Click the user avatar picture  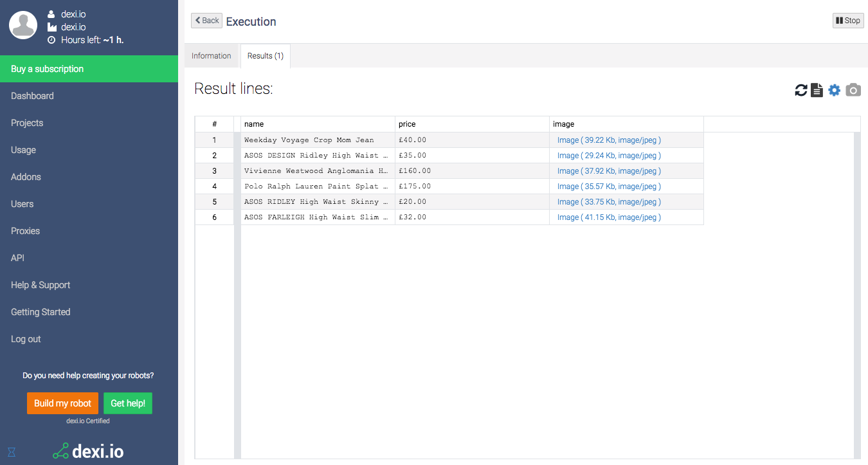tap(24, 25)
